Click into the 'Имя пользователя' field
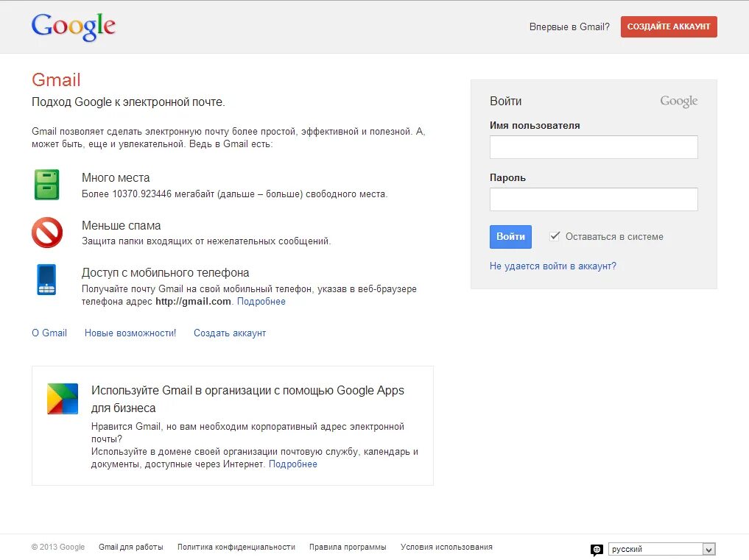Viewport: 749px width, 560px height. (594, 147)
